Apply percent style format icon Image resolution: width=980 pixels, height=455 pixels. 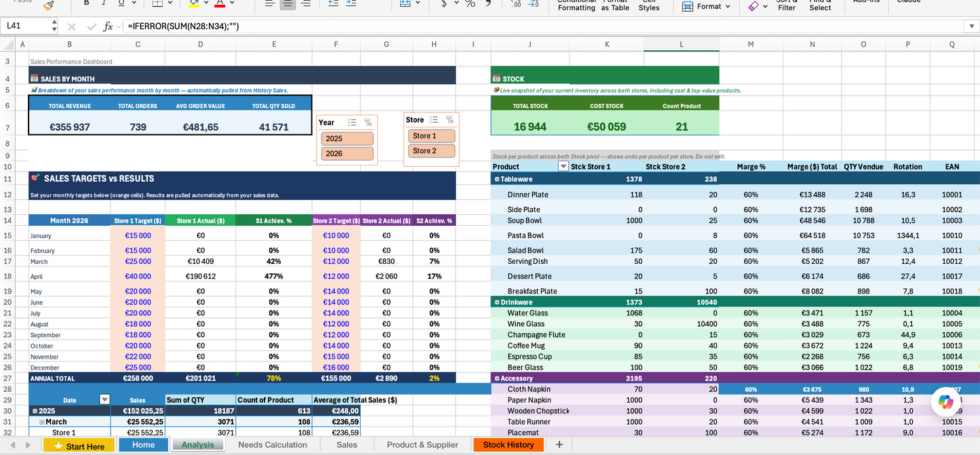(470, 3)
